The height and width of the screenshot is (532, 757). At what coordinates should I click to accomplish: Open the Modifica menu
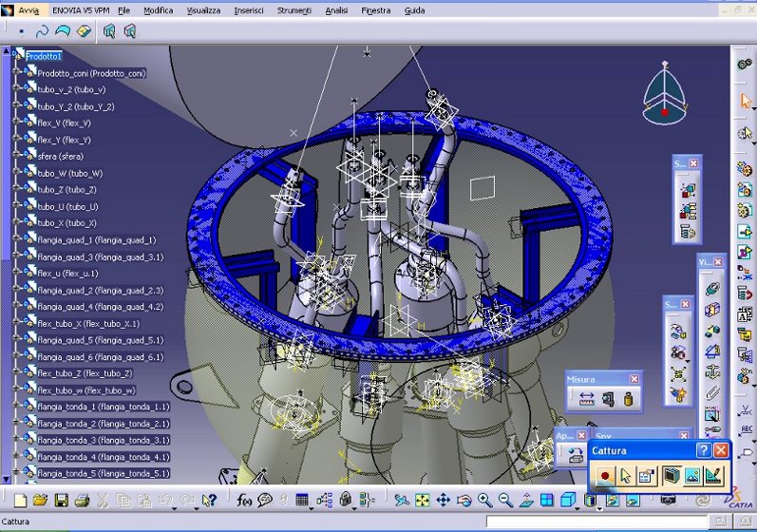pos(158,10)
